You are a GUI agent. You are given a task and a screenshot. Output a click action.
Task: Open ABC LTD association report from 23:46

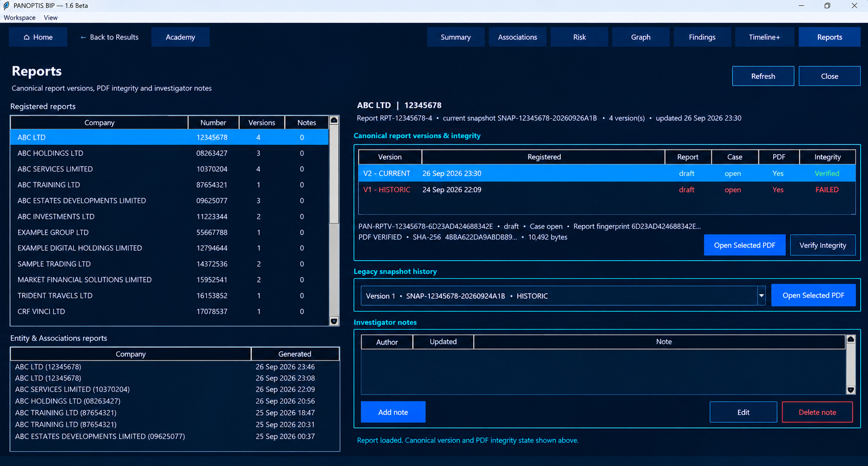(x=174, y=367)
